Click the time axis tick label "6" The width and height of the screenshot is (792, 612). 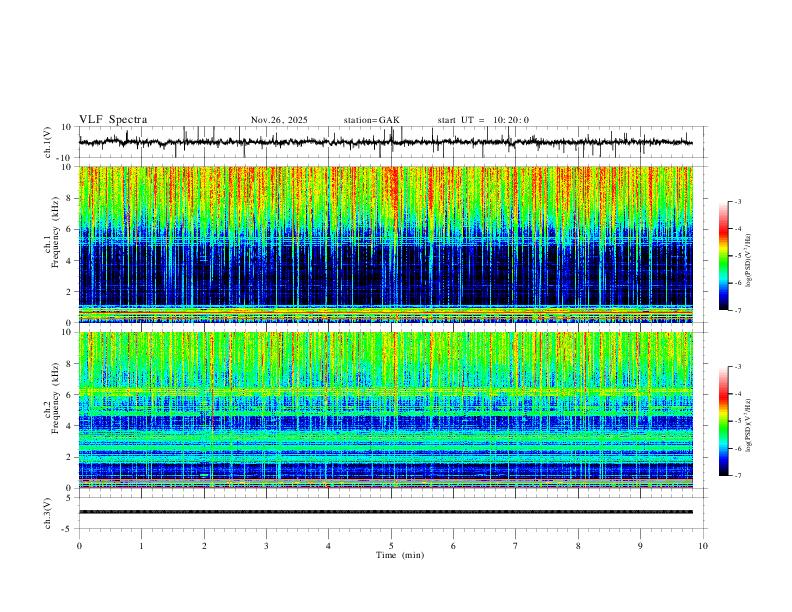tap(453, 546)
